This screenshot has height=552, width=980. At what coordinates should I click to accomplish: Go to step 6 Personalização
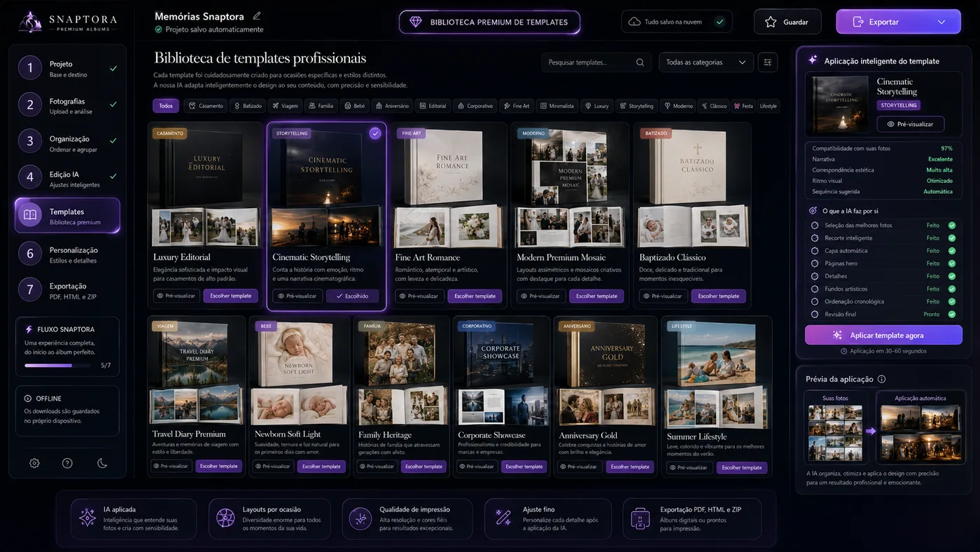[x=68, y=254]
